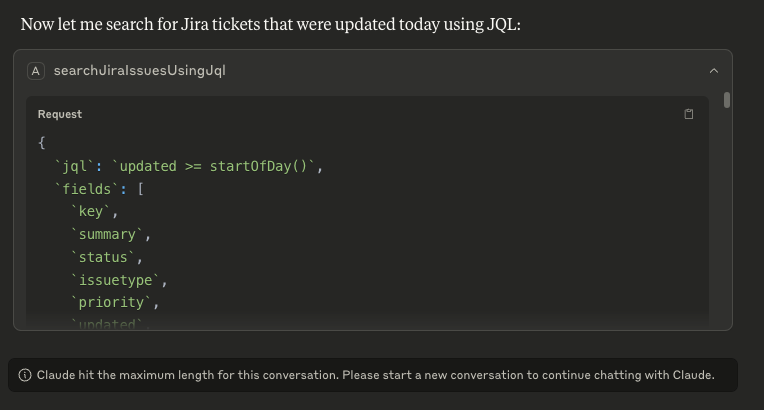This screenshot has width=764, height=410.
Task: Click the partially hidden `updated` field entry
Action: [108, 323]
